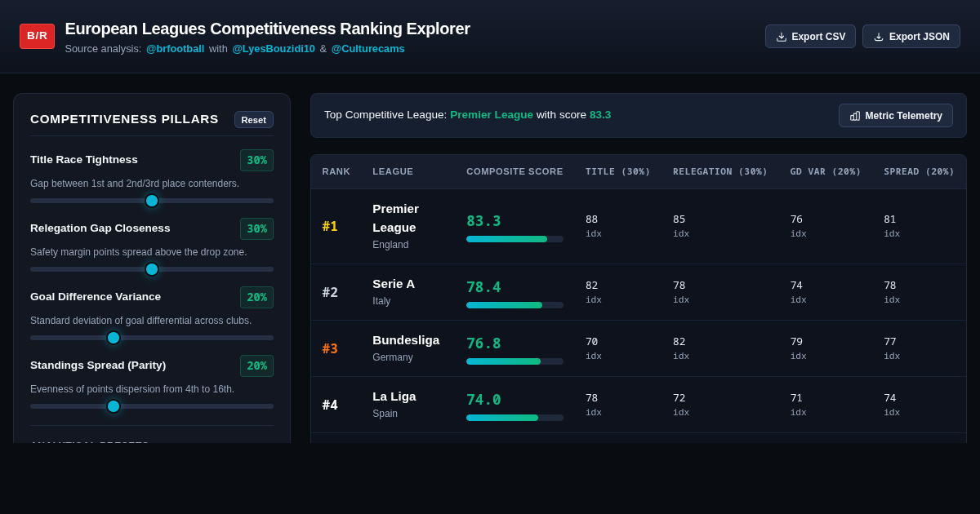Click the Title Race Tightness 30% badge

(x=256, y=160)
